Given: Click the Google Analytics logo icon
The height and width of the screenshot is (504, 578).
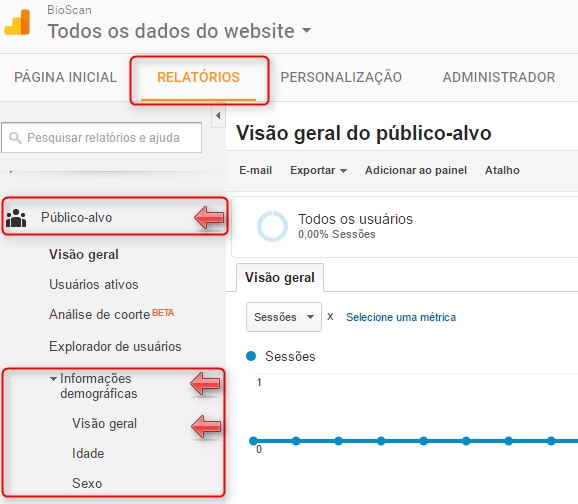Looking at the screenshot, I should pyautogui.click(x=17, y=22).
